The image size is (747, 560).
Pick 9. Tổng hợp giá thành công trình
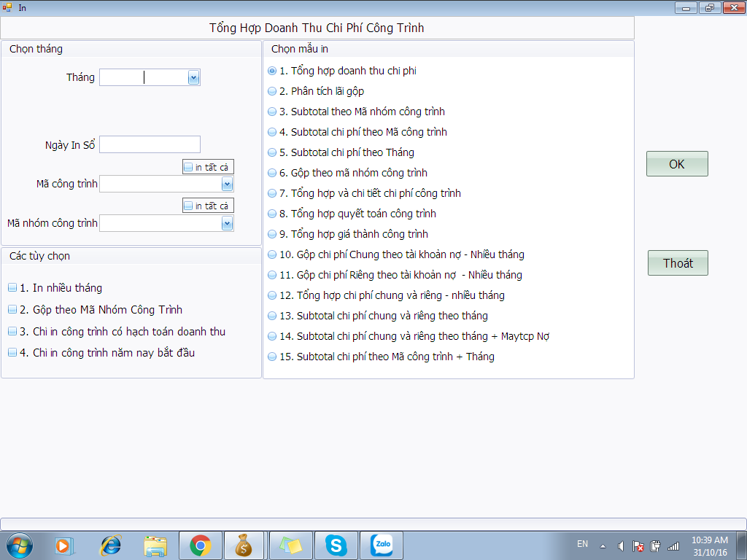[272, 235]
